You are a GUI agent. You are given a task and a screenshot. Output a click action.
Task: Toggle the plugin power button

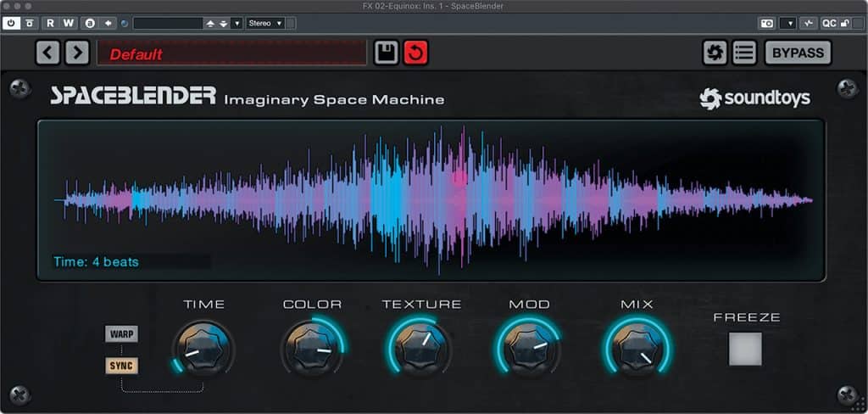point(11,23)
